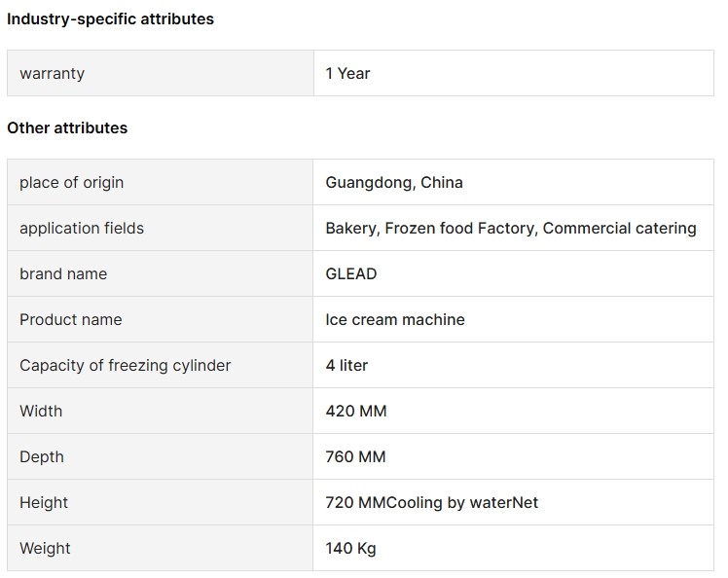728x578 pixels.
Task: Select the Width label cell
Action: (x=161, y=411)
